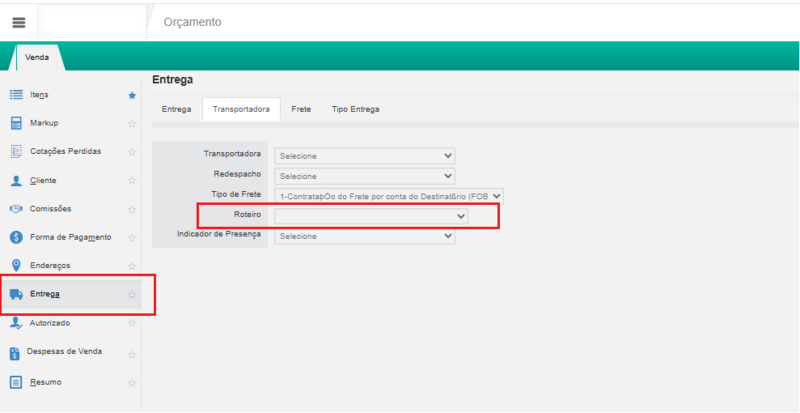Open the Transportadora dropdown
800x413 pixels.
point(365,156)
